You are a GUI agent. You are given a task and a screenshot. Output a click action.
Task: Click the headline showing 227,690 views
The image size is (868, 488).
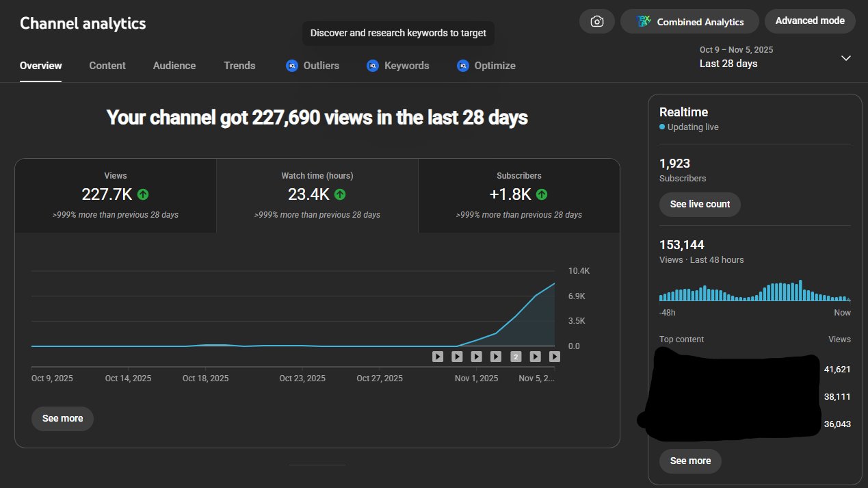[x=317, y=118]
